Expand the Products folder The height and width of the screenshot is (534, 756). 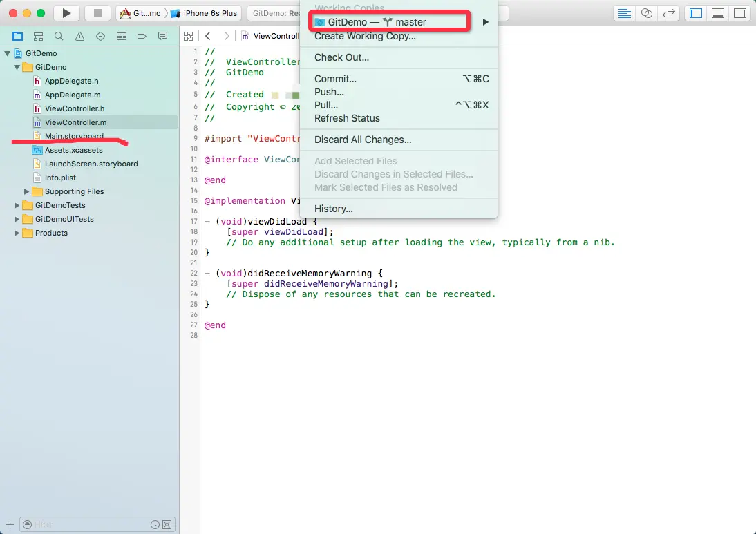17,233
